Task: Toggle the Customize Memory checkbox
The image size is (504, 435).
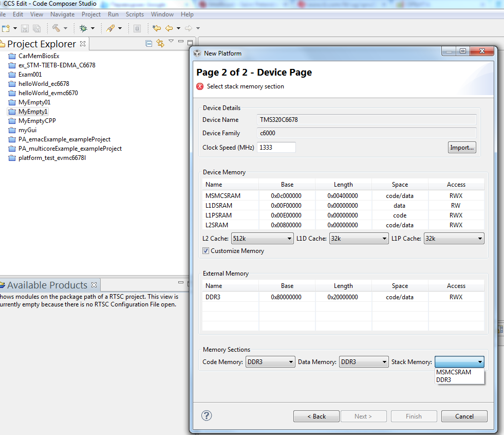Action: (206, 250)
